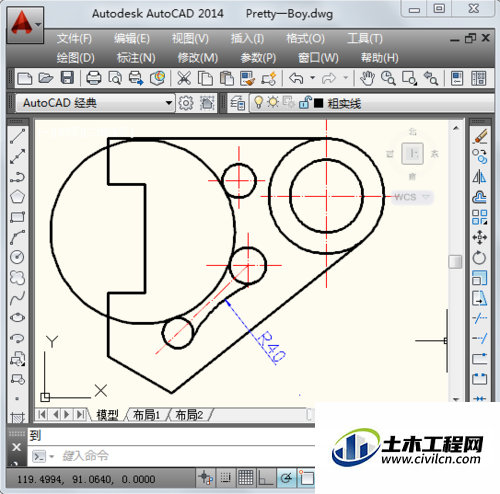Copy selection with the Copy icon

coord(205,79)
